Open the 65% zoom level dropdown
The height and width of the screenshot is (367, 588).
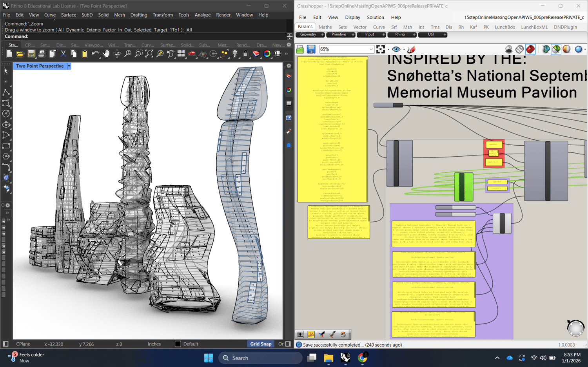371,49
